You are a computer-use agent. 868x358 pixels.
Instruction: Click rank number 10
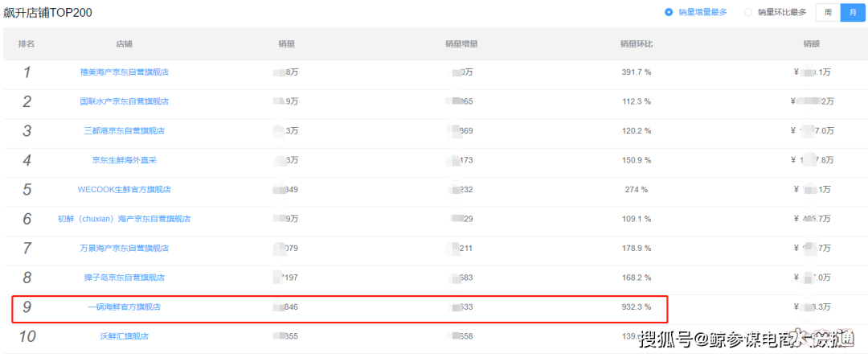(27, 335)
